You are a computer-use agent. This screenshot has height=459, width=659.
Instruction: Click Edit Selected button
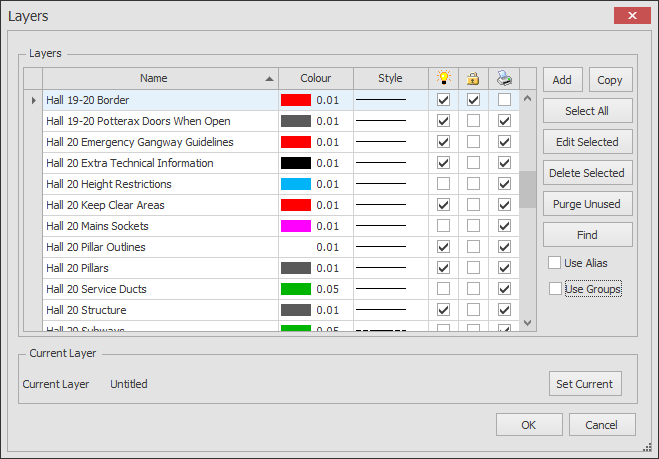[588, 142]
